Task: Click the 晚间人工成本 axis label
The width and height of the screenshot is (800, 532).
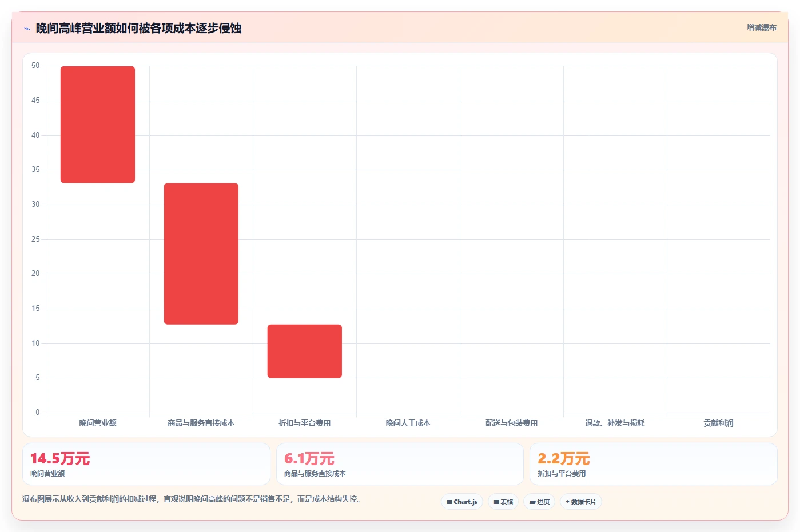Action: (408, 423)
